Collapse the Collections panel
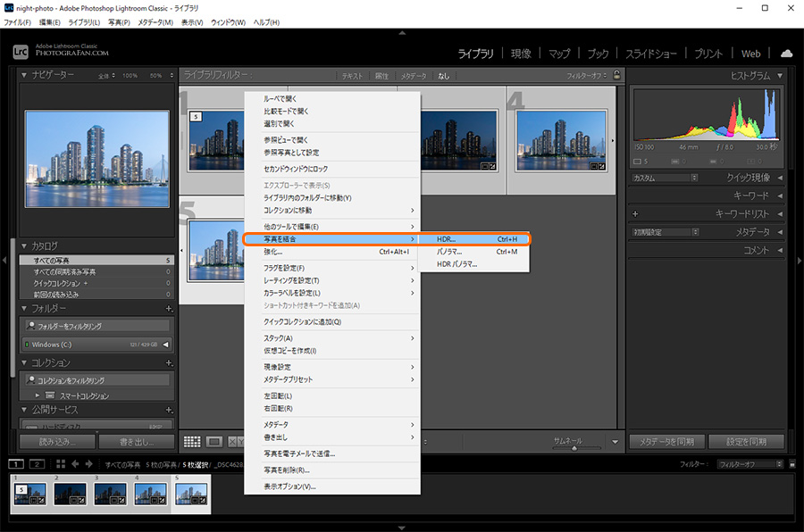This screenshot has width=804, height=532. (x=23, y=363)
